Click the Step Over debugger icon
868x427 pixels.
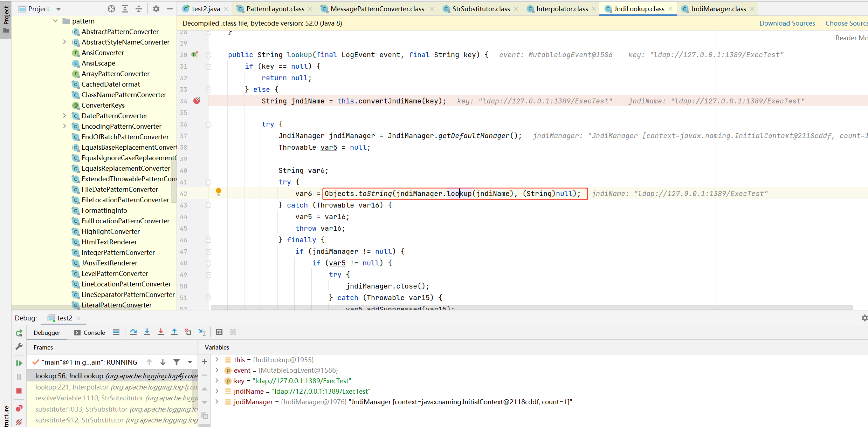(133, 332)
